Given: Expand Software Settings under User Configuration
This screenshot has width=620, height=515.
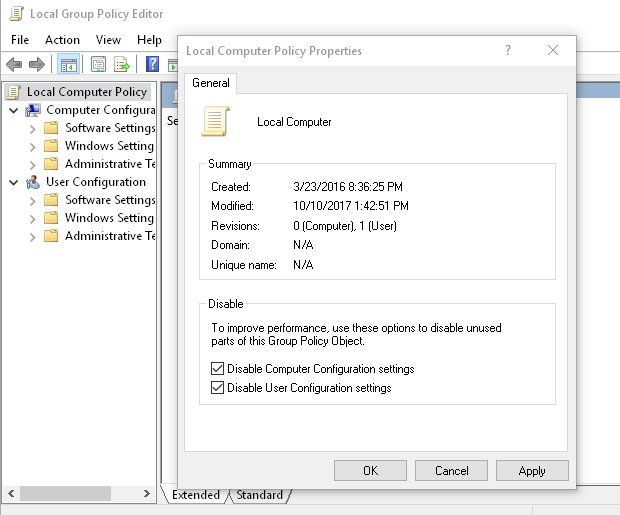Looking at the screenshot, I should pyautogui.click(x=32, y=201).
